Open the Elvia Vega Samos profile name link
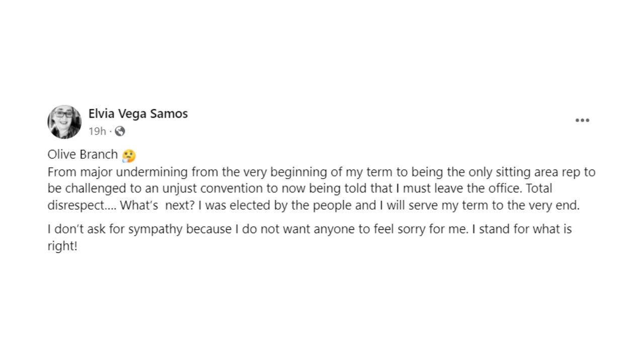The height and width of the screenshot is (362, 644). [x=138, y=114]
